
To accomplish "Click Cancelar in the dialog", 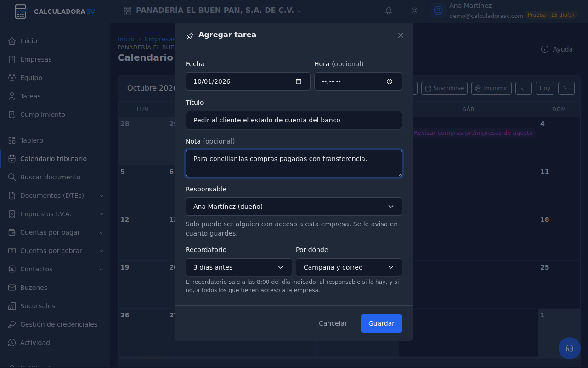I will [333, 323].
